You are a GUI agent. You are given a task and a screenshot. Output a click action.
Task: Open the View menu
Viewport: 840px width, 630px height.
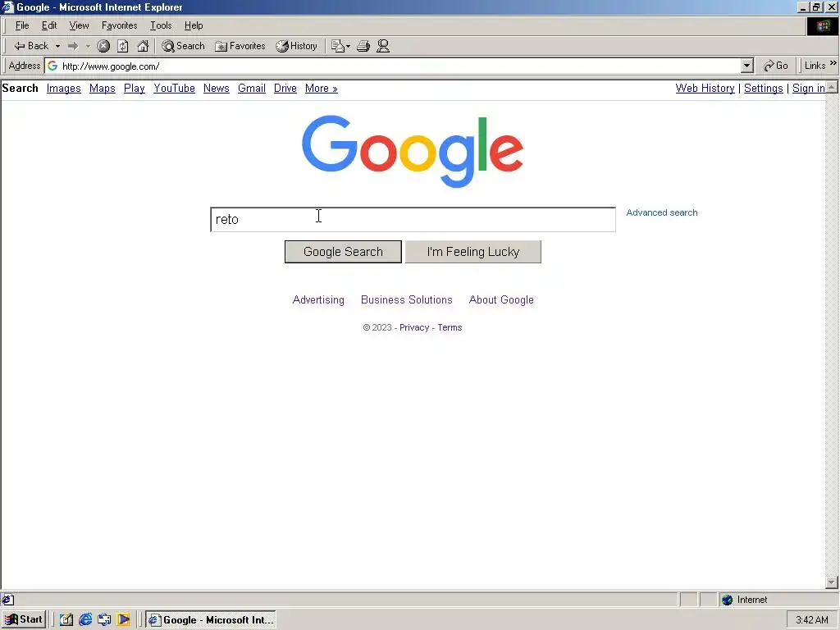pyautogui.click(x=80, y=25)
